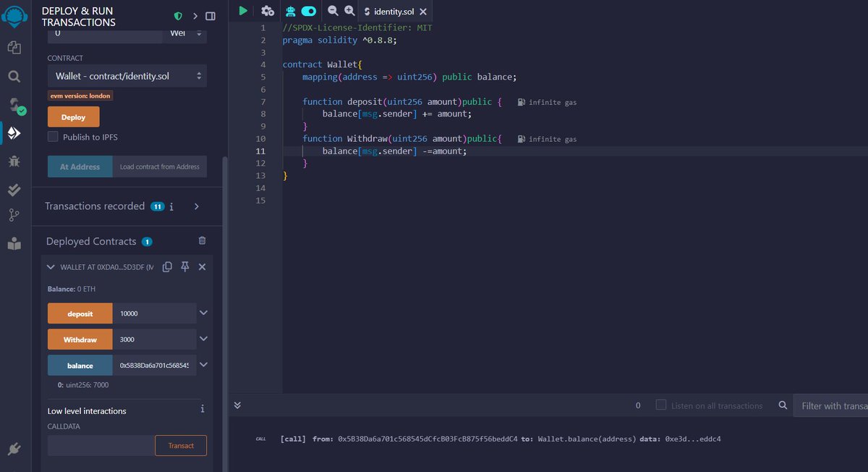Click the CALLDATA input field
This screenshot has height=472, width=868.
click(x=101, y=445)
